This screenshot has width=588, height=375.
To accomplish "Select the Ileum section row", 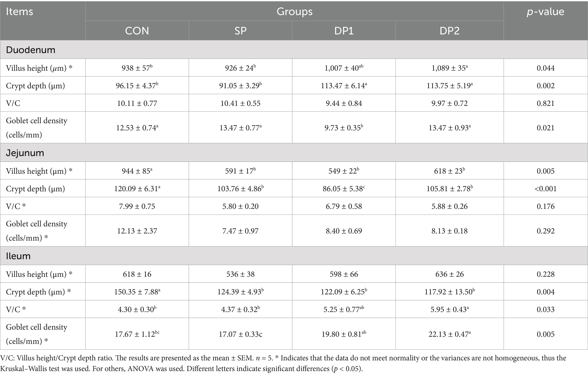I will 18,256.
